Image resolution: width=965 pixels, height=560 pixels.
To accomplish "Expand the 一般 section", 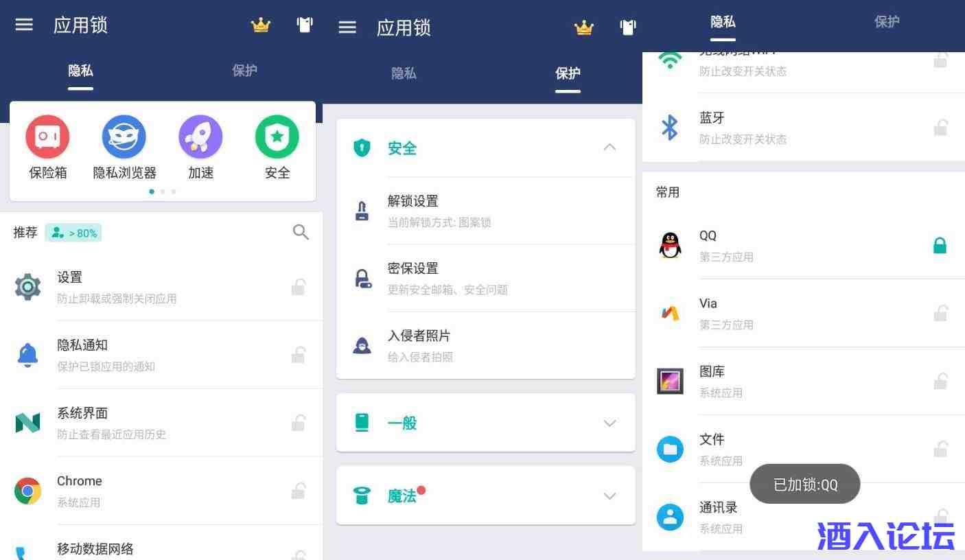I will tap(486, 423).
